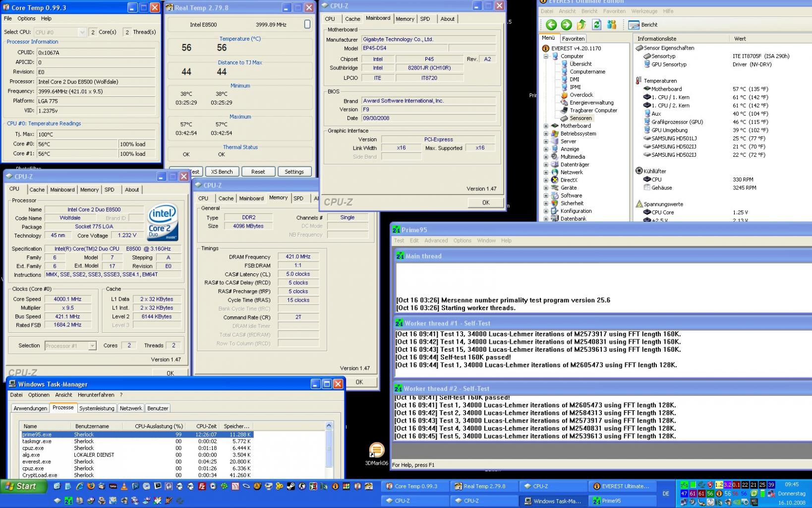Image resolution: width=812 pixels, height=508 pixels.
Task: Go up one level with EVEREST folder-arrow icon
Action: (581, 25)
